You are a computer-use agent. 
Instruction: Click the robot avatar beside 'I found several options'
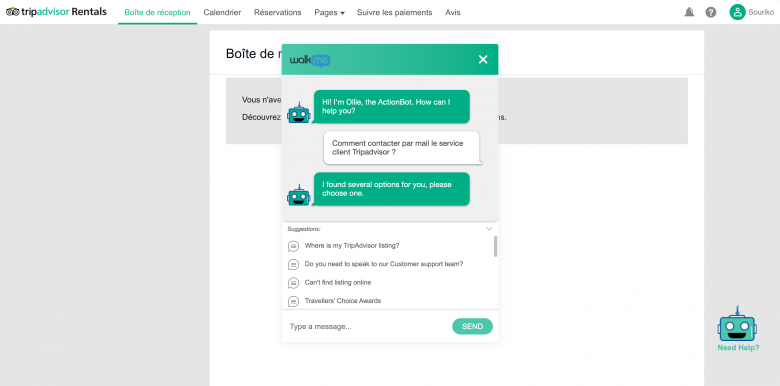tap(298, 195)
